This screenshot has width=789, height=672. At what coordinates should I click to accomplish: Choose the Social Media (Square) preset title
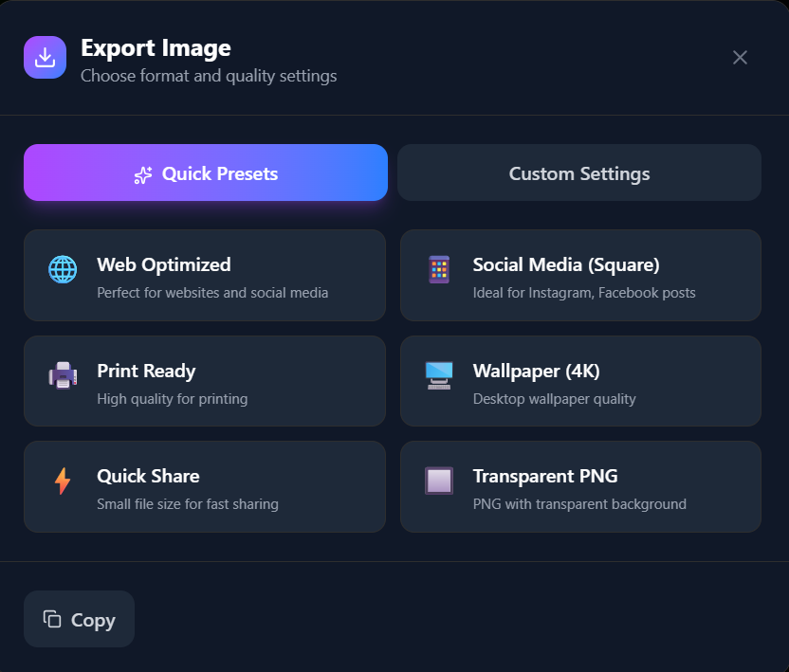[566, 264]
